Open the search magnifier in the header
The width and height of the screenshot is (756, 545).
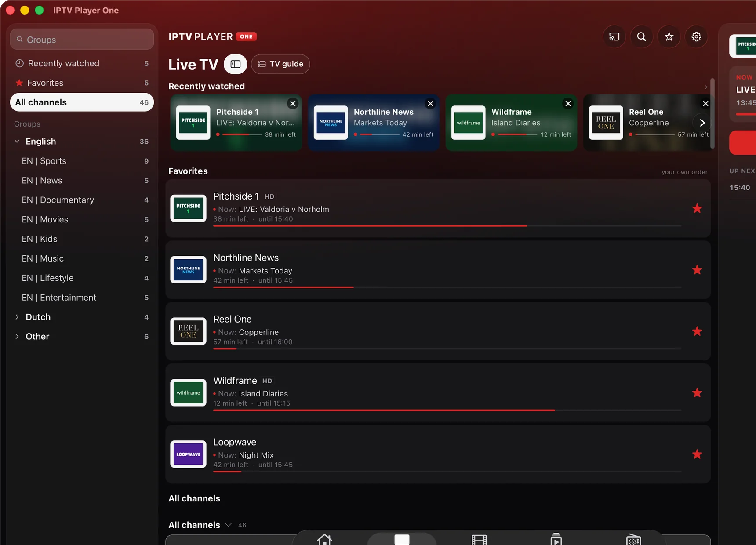click(642, 37)
